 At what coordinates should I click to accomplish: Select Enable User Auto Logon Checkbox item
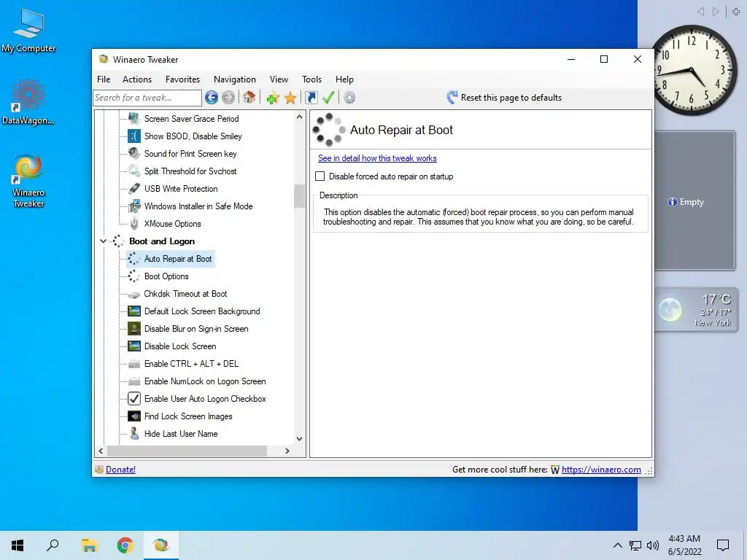(205, 399)
